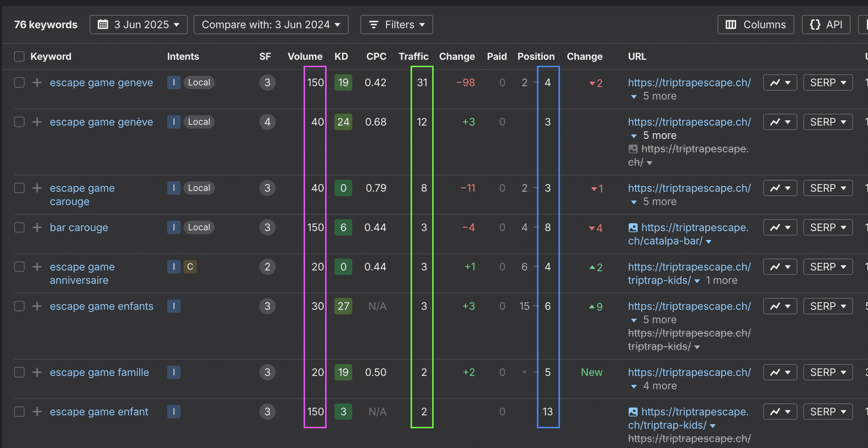
Task: Add 'escape game anniversaire' with plus icon
Action: 37,267
